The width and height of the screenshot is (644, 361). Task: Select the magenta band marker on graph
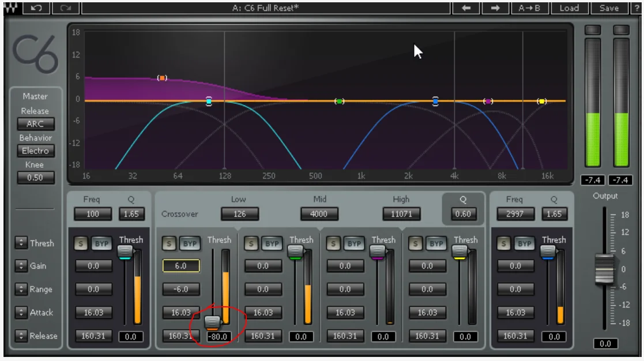[x=488, y=101]
